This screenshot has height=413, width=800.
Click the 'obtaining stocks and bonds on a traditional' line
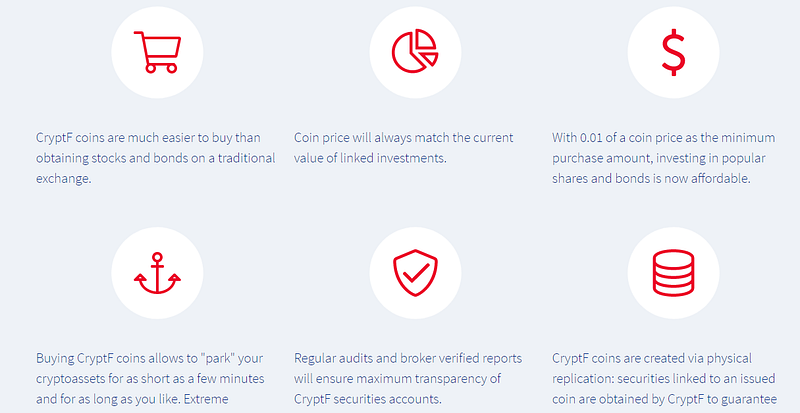pyautogui.click(x=156, y=158)
